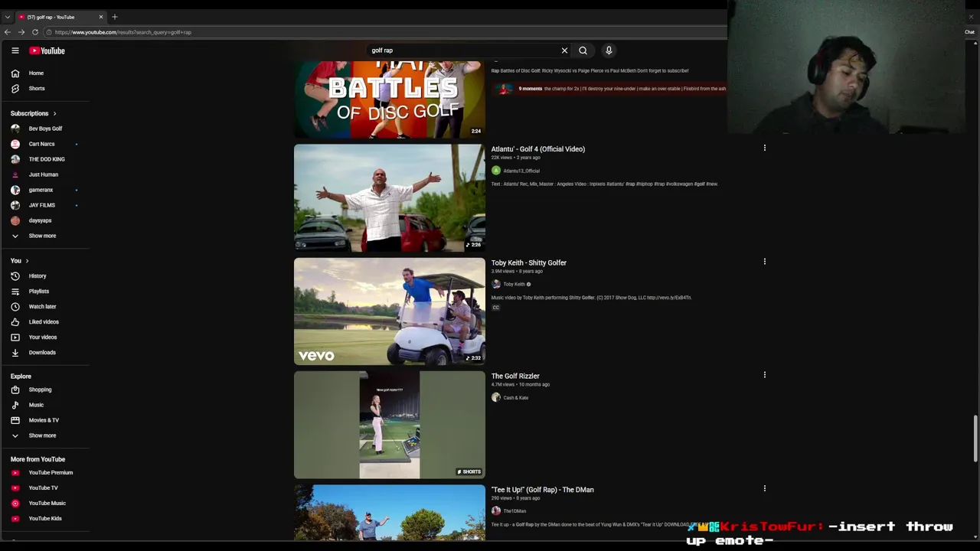Reload the page with refresh icon
980x551 pixels.
[x=35, y=32]
